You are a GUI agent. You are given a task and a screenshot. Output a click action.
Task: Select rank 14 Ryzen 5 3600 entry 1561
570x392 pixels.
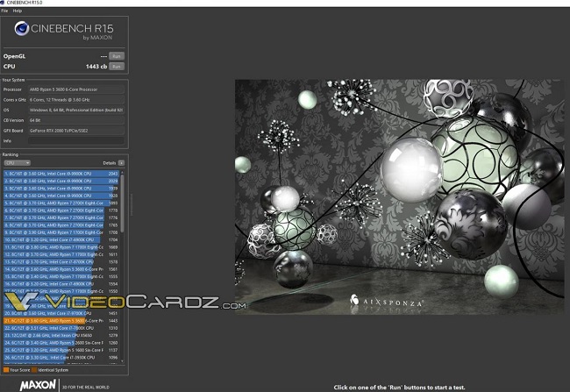tap(61, 269)
